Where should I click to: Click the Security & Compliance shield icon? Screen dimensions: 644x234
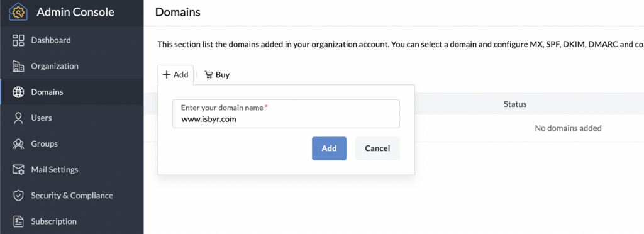[18, 196]
